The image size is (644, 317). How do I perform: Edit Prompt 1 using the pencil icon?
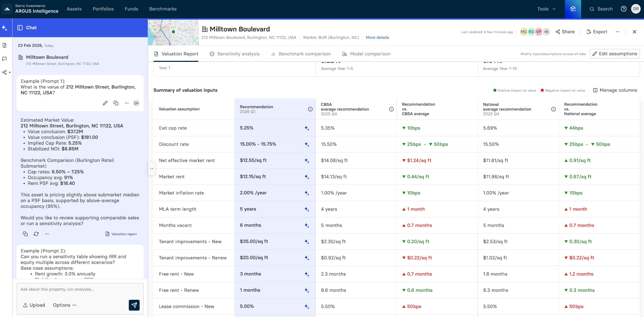click(x=105, y=103)
